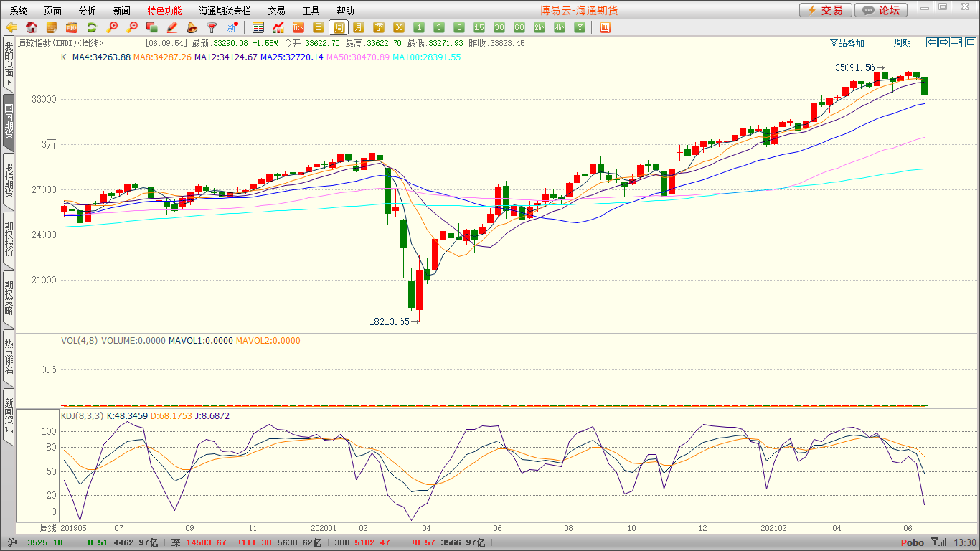Click the orange 画 drawing icon
The width and height of the screenshot is (980, 551).
click(x=606, y=27)
